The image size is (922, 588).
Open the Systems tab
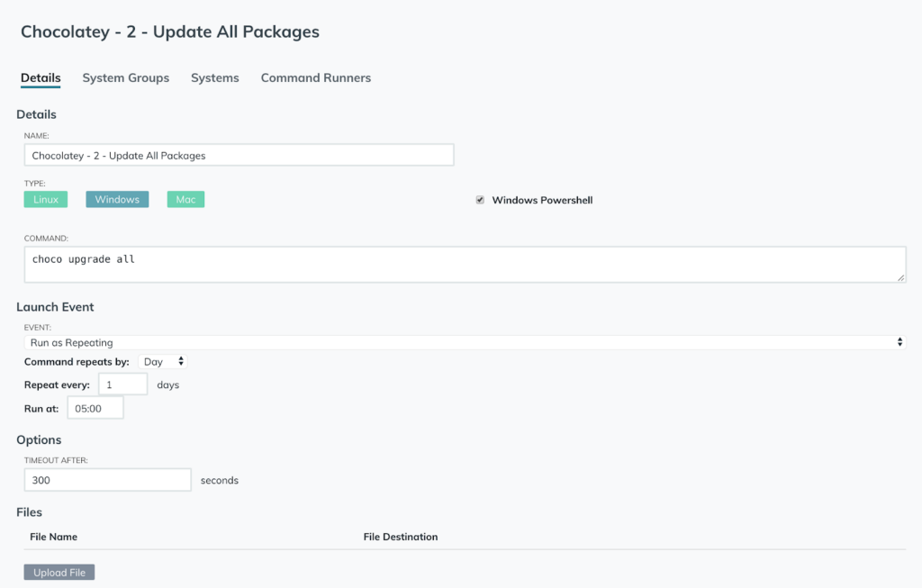tap(214, 78)
